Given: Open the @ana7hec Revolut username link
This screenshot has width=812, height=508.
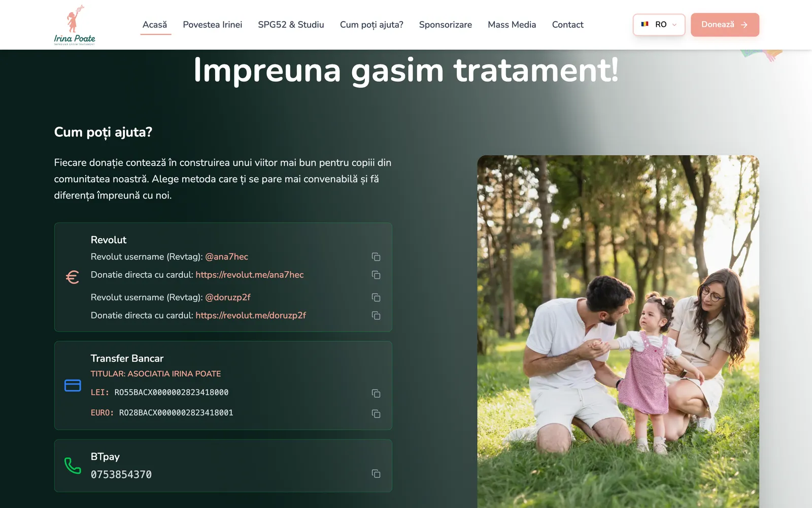Looking at the screenshot, I should (226, 257).
